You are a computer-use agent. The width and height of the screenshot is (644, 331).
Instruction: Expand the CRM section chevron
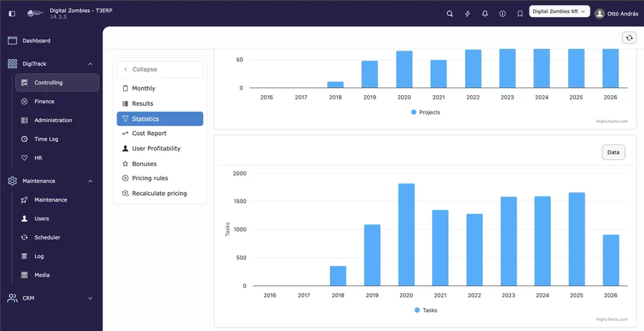tap(90, 298)
